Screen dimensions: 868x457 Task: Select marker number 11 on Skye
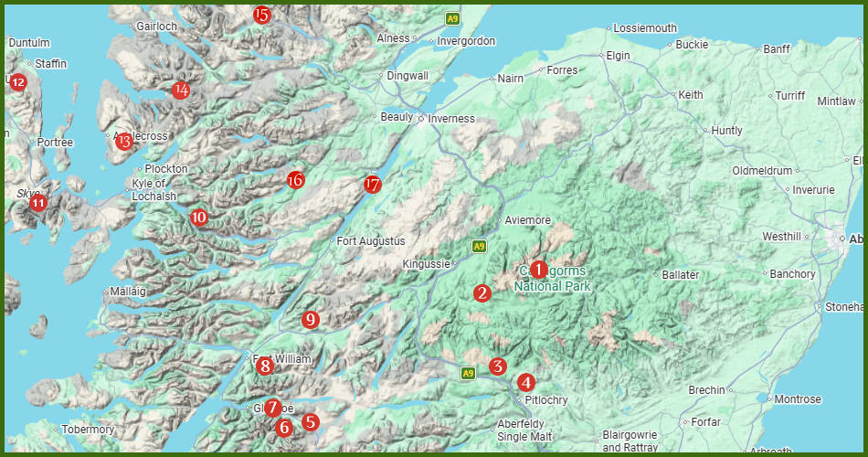click(37, 203)
